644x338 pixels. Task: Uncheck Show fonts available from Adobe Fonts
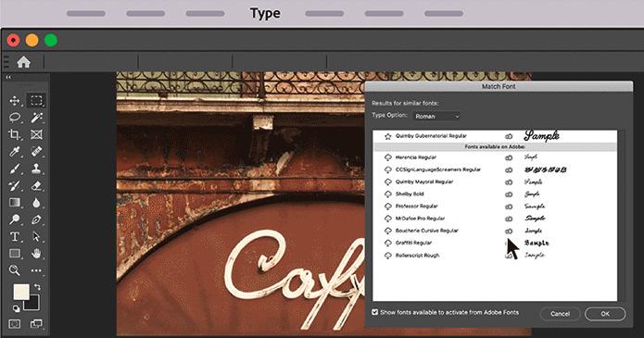pyautogui.click(x=375, y=312)
